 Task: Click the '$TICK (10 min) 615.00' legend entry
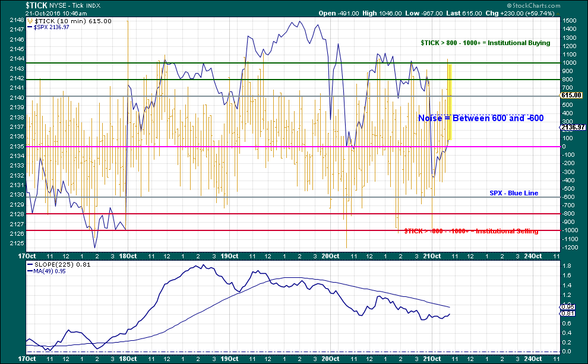point(69,21)
